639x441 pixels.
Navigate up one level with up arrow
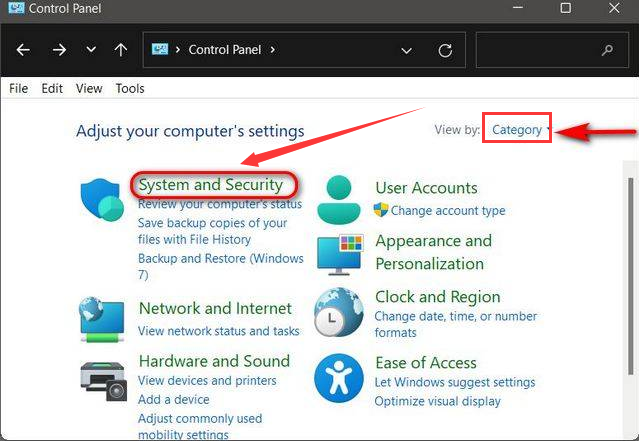[120, 49]
